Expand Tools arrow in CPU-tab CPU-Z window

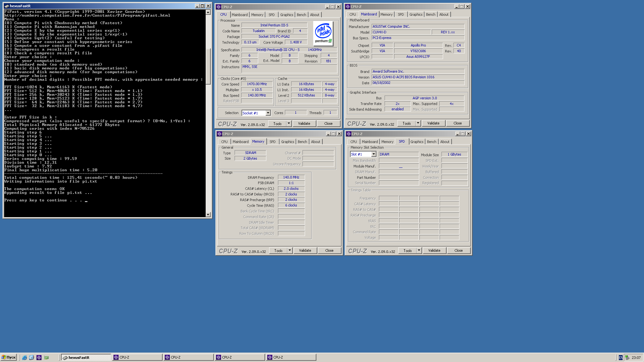click(289, 123)
